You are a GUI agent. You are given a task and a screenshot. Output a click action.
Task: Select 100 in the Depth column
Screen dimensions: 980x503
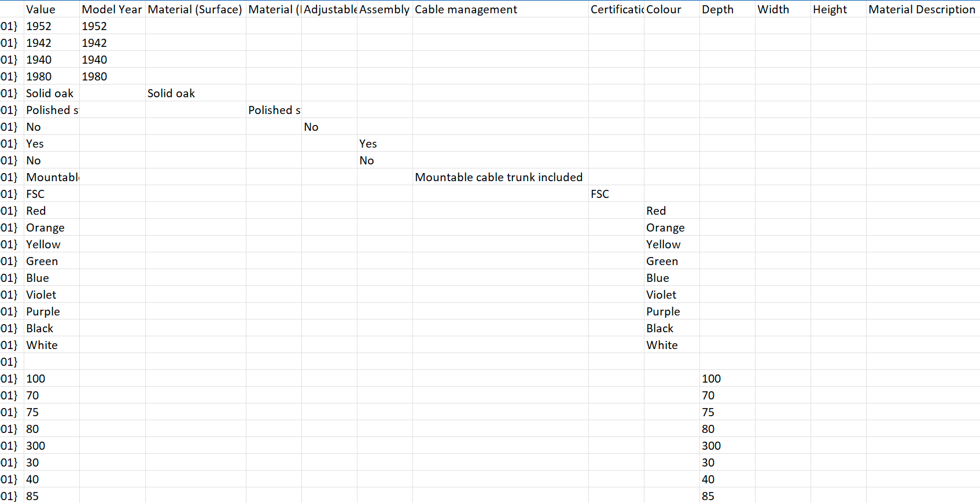pyautogui.click(x=727, y=379)
